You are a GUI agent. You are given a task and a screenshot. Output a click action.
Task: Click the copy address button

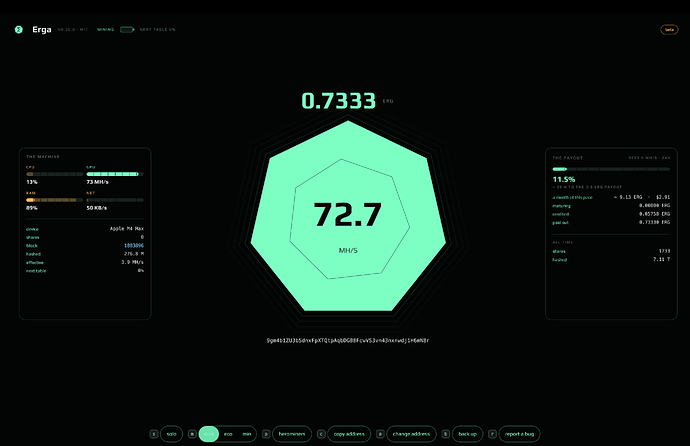(x=349, y=434)
